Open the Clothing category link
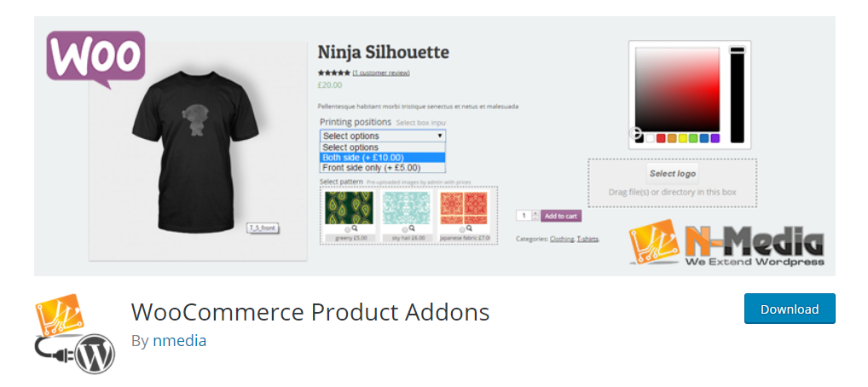The image size is (868, 387). pos(562,240)
